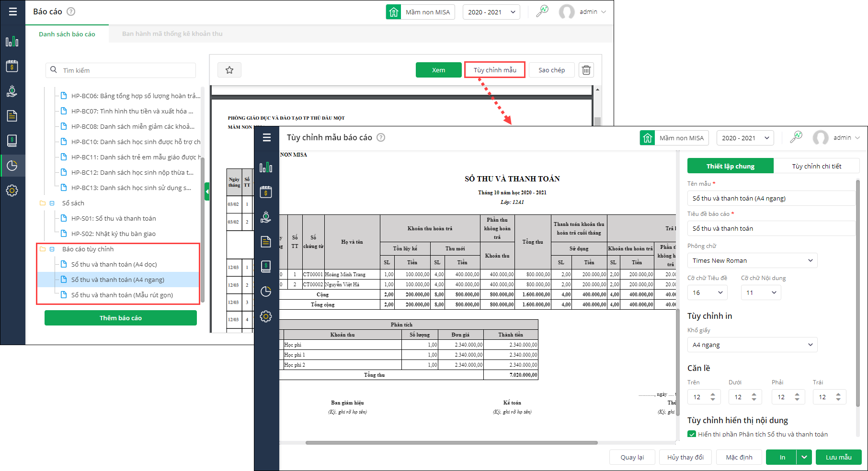Click the star favorite icon

click(x=229, y=70)
